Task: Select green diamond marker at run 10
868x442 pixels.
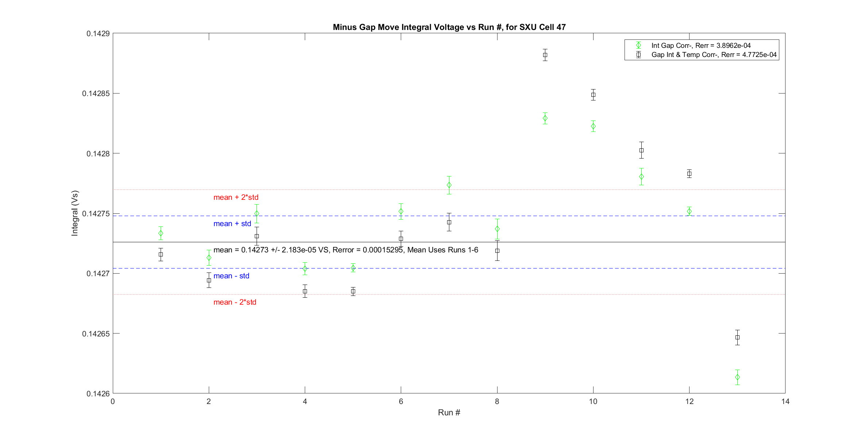Action: coord(593,126)
